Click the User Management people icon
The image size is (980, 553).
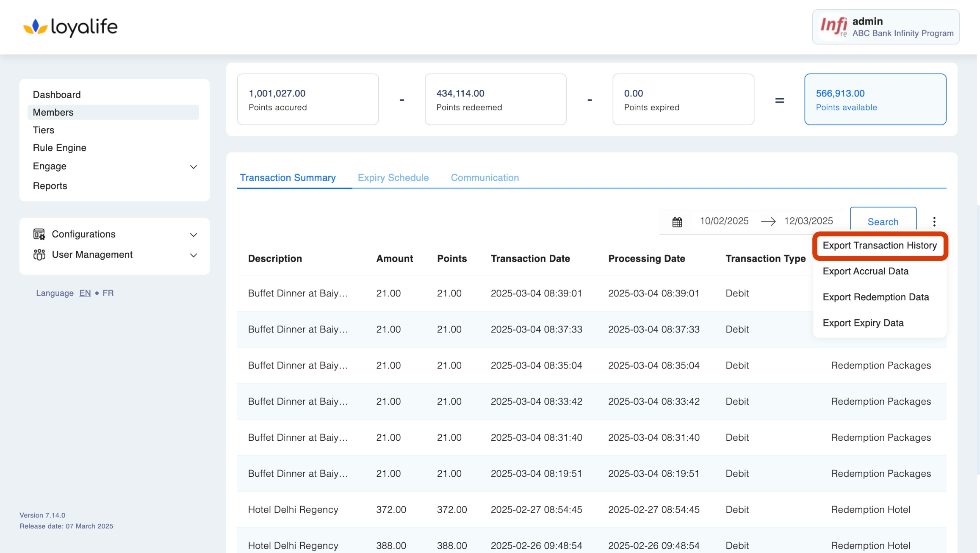point(39,254)
